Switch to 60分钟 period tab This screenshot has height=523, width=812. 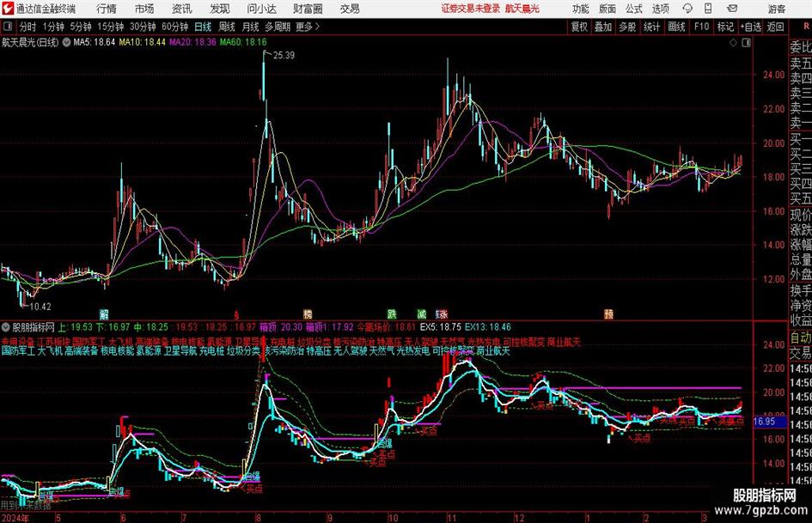(x=174, y=27)
